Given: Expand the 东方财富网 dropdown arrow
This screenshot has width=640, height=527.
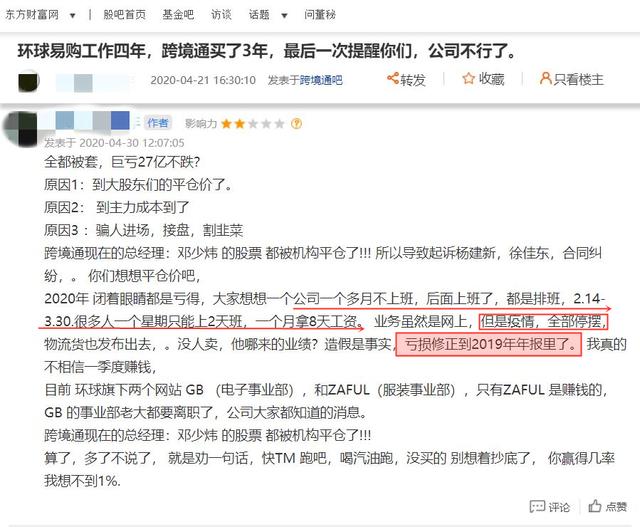Looking at the screenshot, I should tap(73, 16).
